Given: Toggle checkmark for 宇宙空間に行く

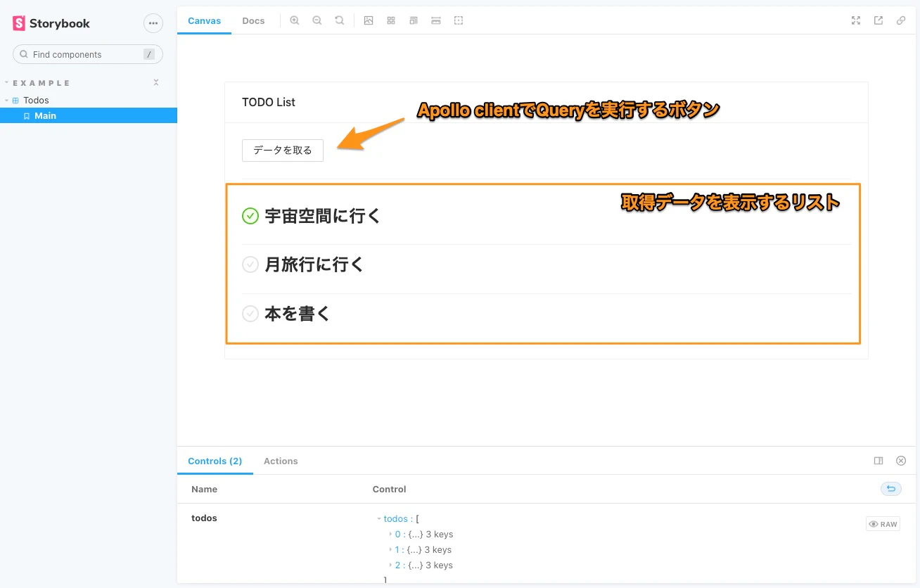Looking at the screenshot, I should [250, 216].
